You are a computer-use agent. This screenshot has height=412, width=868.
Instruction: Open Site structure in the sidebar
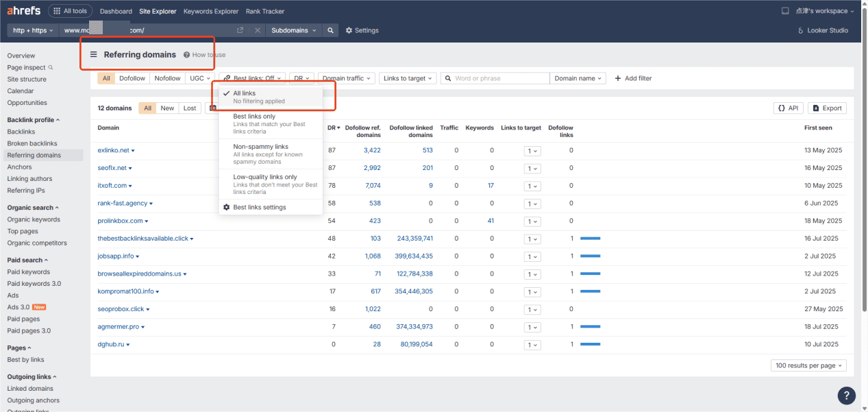[27, 79]
